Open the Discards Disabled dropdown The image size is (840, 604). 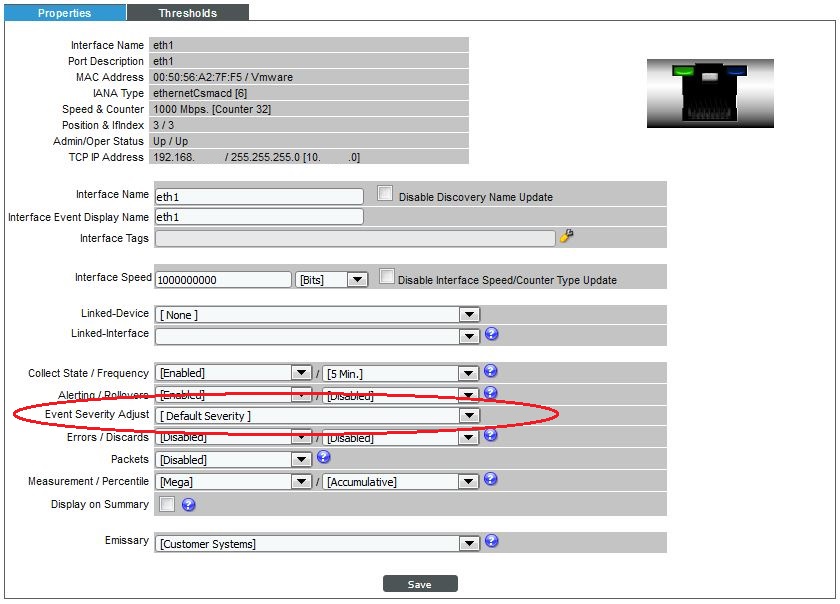click(x=400, y=438)
